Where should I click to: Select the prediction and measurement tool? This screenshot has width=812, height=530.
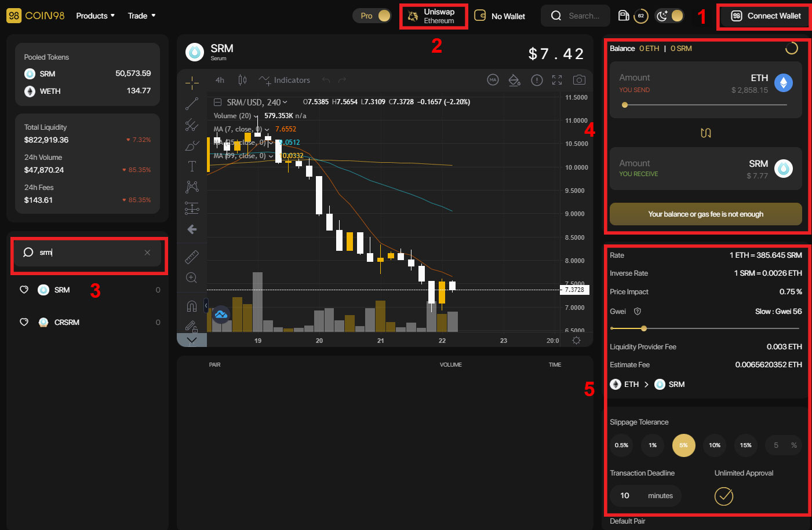click(192, 208)
